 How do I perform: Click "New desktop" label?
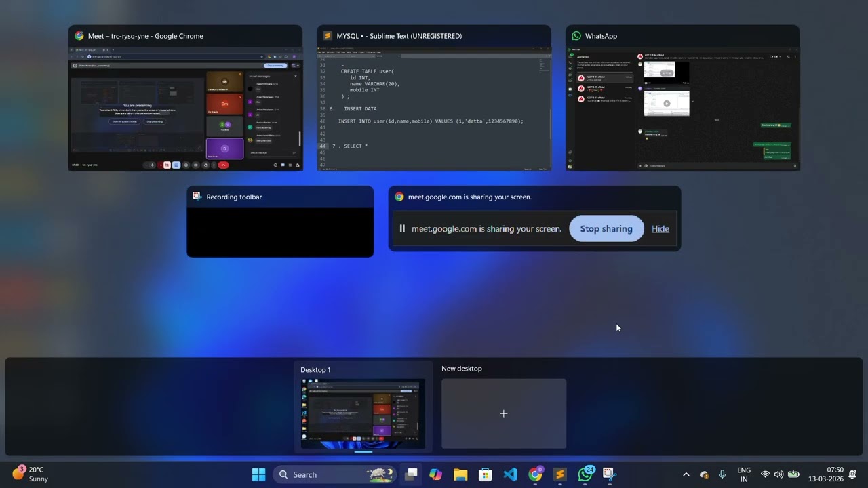point(462,369)
